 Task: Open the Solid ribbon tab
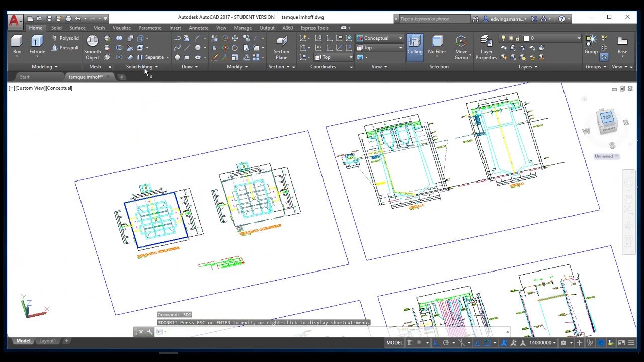(56, 28)
